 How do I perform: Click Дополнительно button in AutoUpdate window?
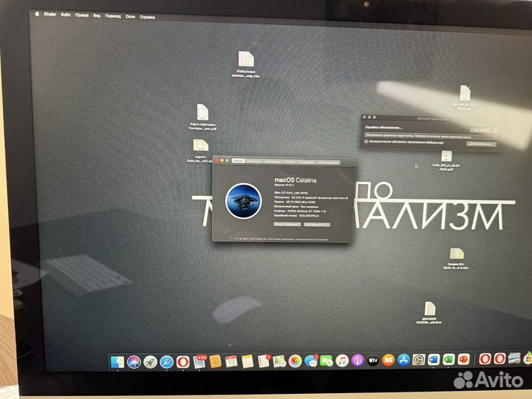click(482, 144)
